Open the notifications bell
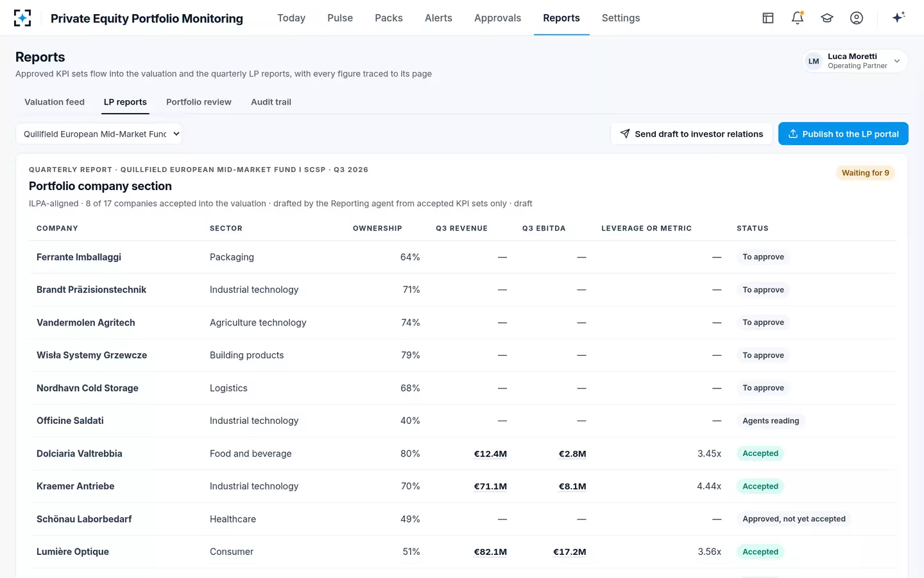This screenshot has height=578, width=924. pyautogui.click(x=798, y=18)
